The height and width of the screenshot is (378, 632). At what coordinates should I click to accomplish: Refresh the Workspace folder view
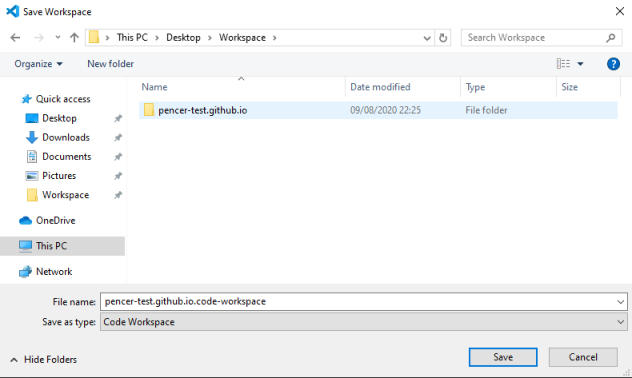tap(443, 38)
